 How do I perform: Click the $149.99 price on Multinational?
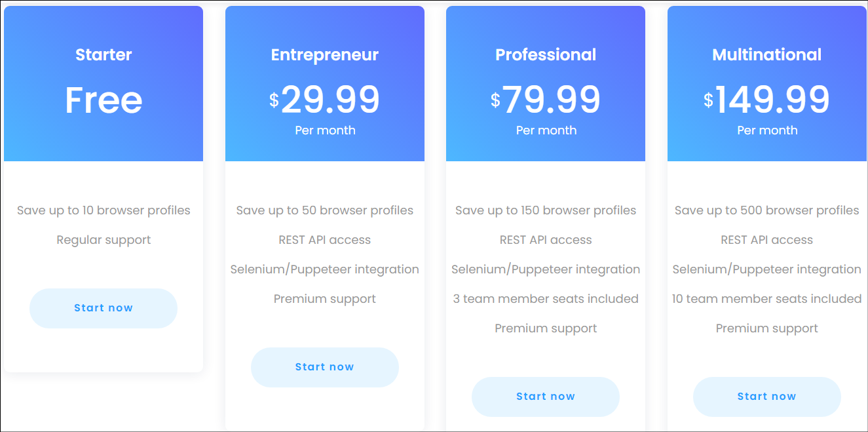point(768,100)
